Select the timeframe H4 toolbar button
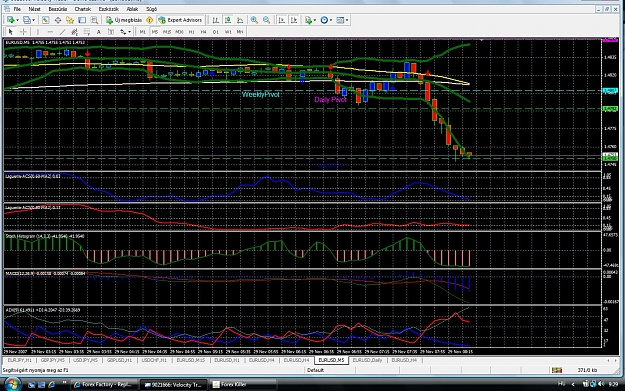 (x=204, y=32)
